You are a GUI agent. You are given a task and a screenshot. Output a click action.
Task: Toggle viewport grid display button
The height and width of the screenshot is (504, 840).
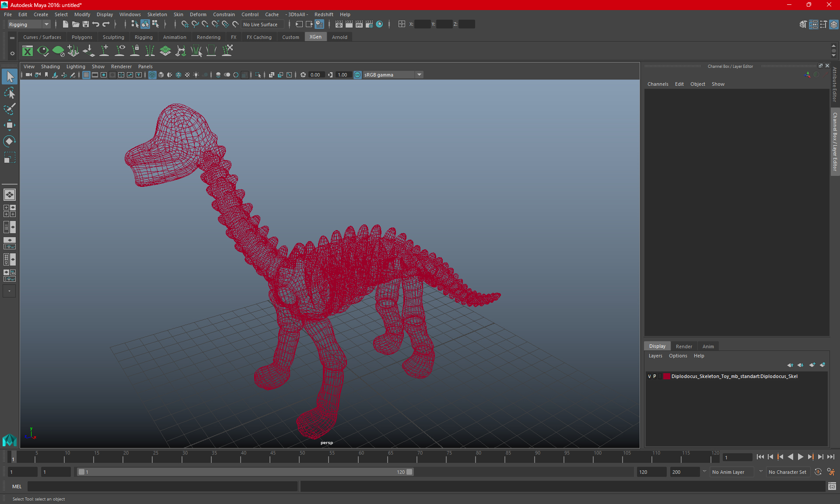click(86, 75)
